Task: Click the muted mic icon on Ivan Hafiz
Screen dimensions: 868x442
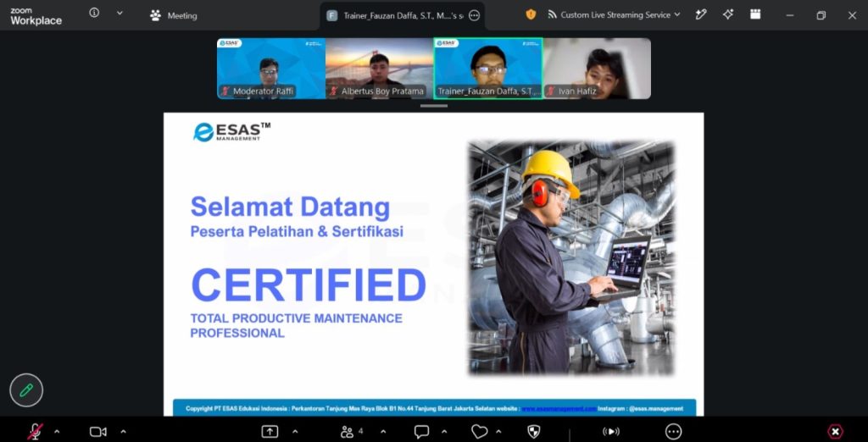Action: pyautogui.click(x=551, y=91)
